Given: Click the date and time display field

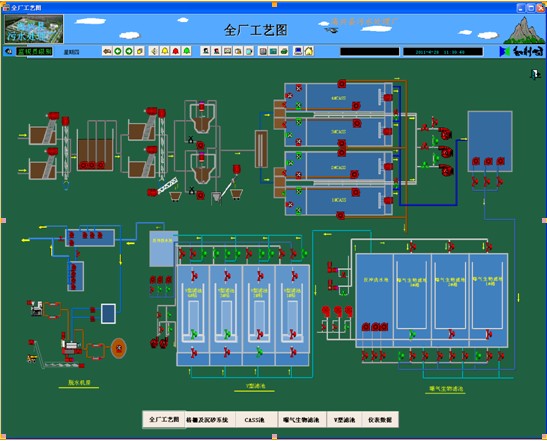Looking at the screenshot, I should pos(443,52).
